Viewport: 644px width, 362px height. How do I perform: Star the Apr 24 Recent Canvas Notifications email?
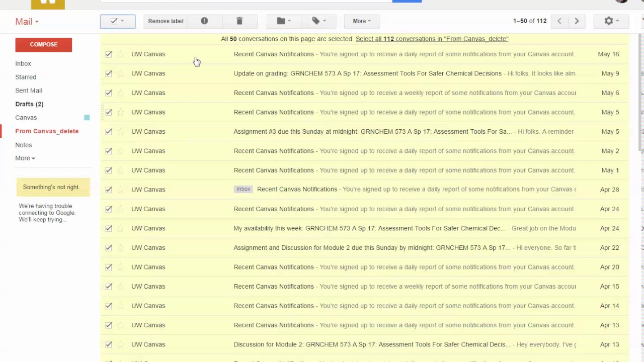point(120,209)
